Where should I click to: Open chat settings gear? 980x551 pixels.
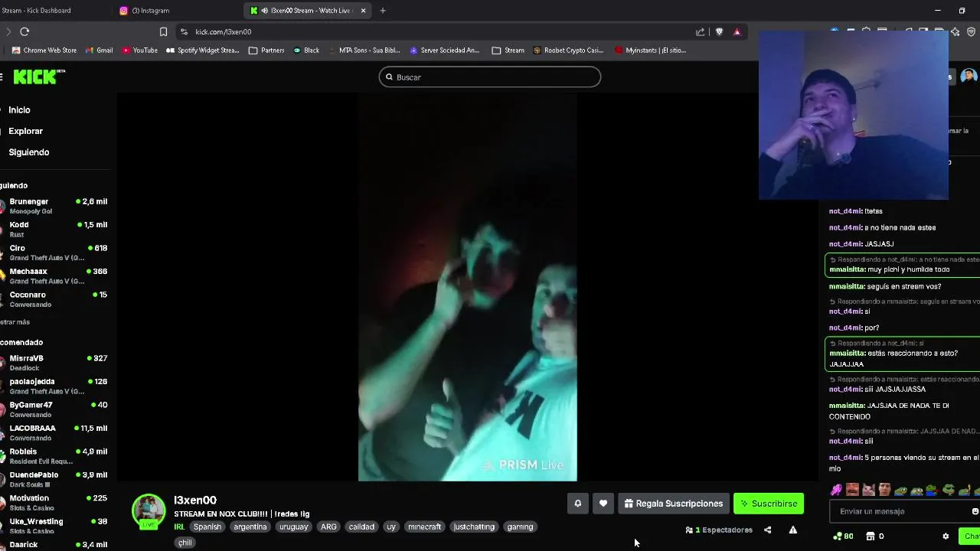[x=946, y=536]
